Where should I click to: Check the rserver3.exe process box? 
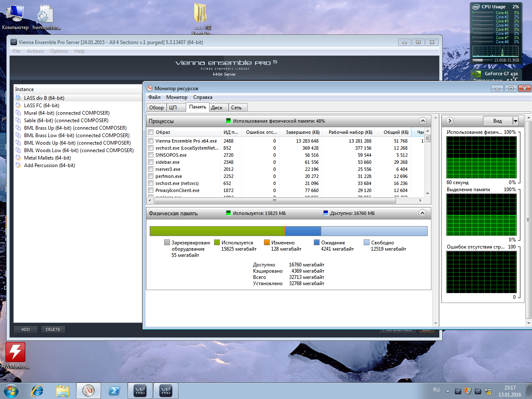coord(151,169)
